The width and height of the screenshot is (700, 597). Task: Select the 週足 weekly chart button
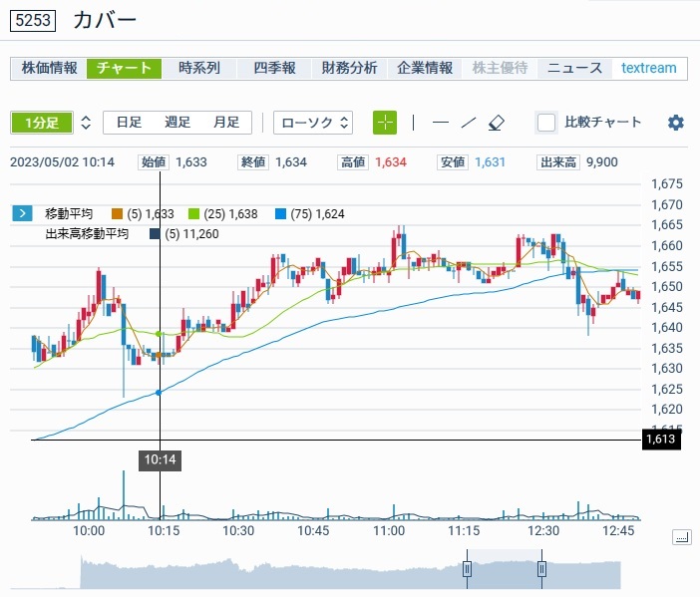pos(177,123)
